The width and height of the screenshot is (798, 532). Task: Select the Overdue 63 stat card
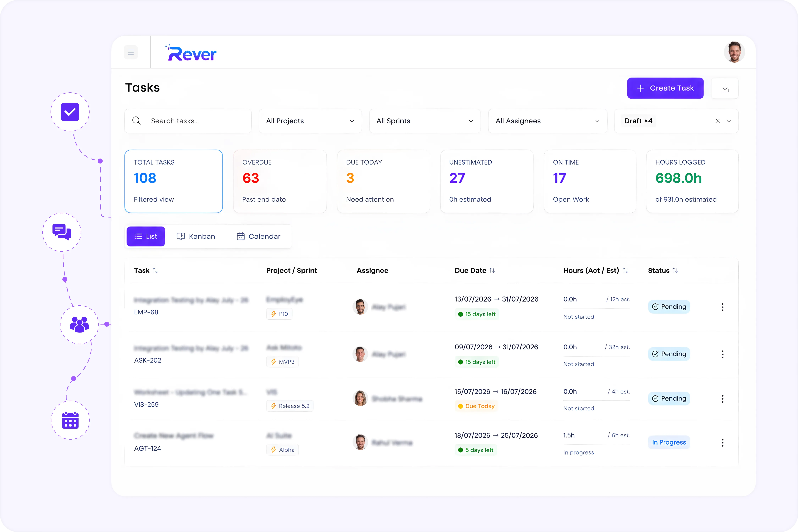click(280, 181)
